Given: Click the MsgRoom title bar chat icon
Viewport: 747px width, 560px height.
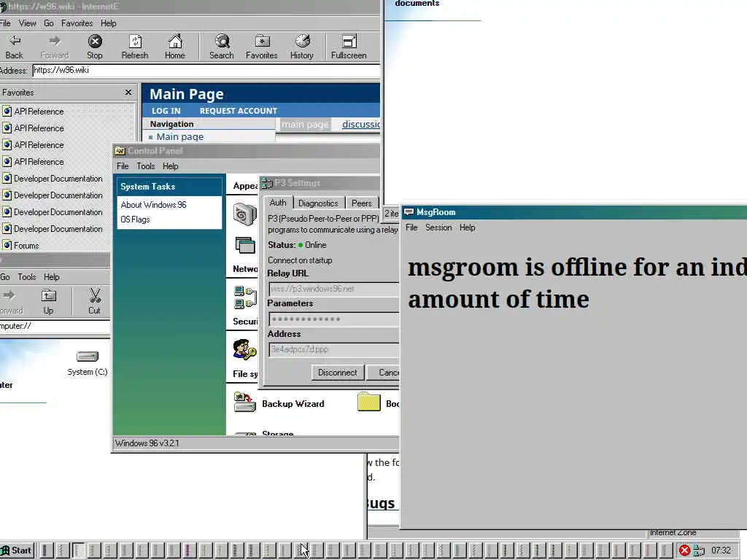Looking at the screenshot, I should click(409, 212).
